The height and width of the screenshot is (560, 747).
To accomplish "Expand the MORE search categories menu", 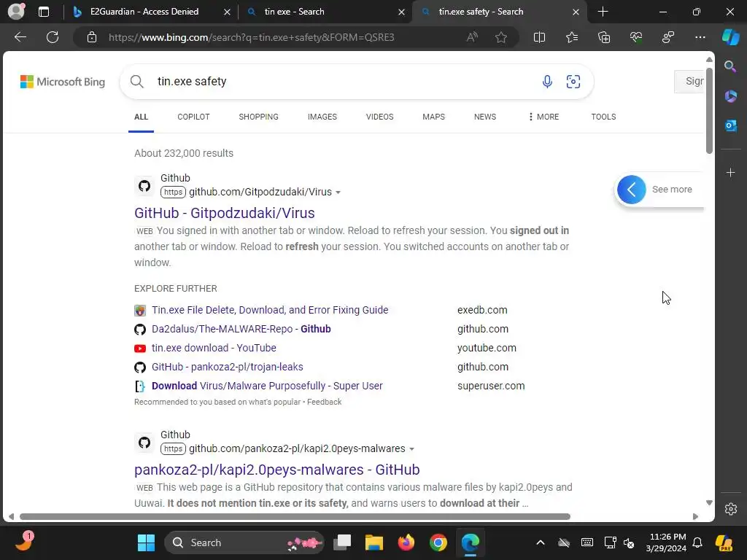I will tap(543, 117).
